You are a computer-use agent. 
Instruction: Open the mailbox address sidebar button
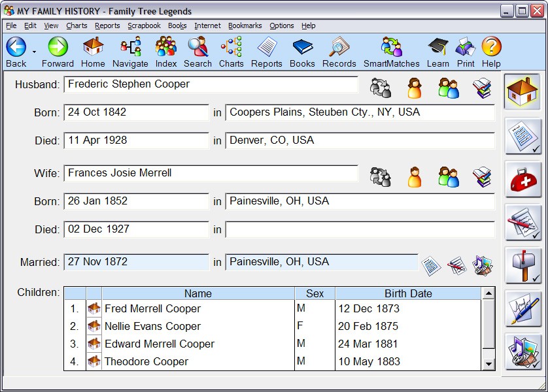tap(523, 265)
